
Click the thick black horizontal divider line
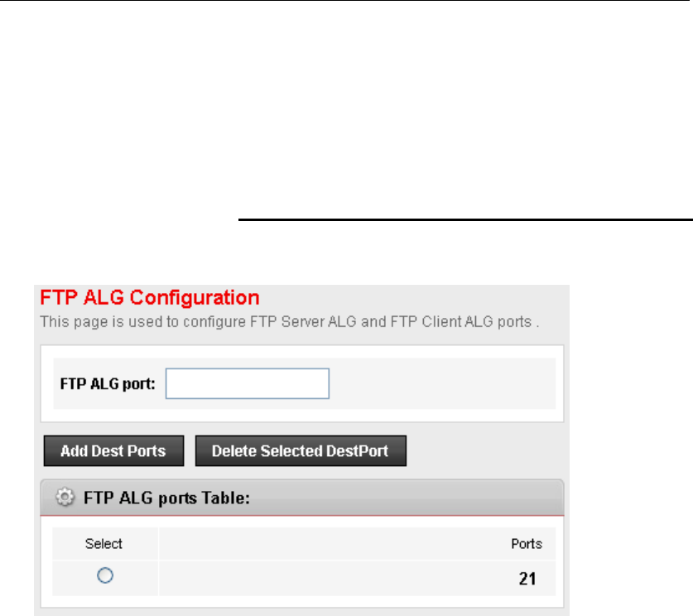464,220
